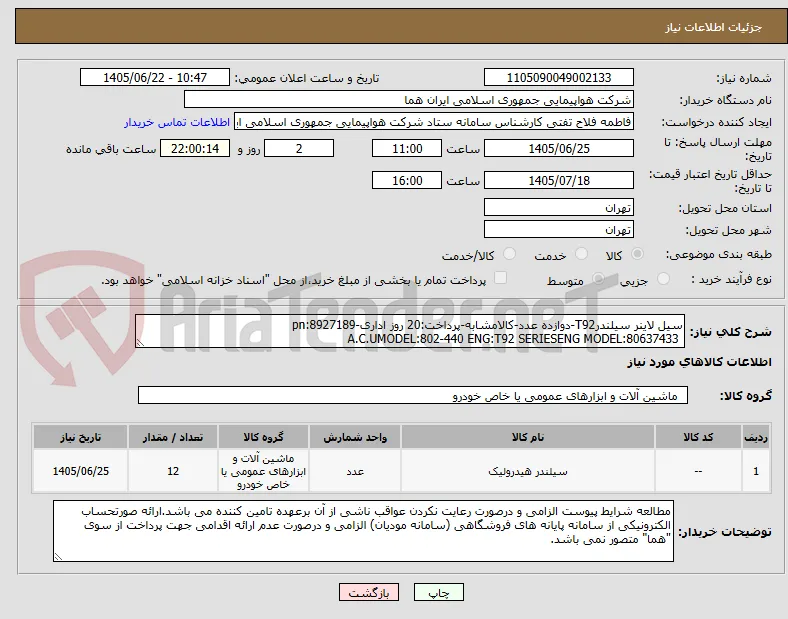
Task: Click the price validity date field 1405/07/18
Action: pyautogui.click(x=558, y=180)
